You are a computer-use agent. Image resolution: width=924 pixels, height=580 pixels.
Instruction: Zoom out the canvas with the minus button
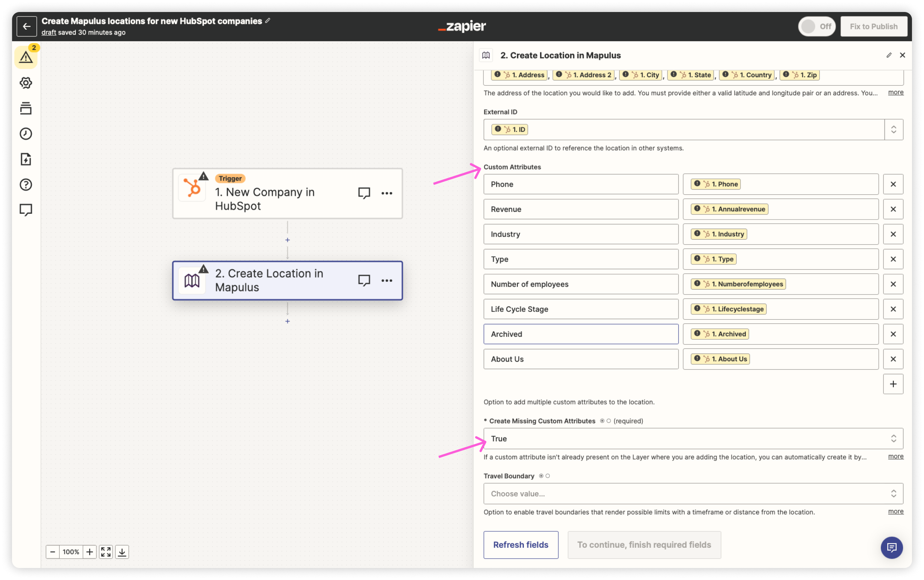53,551
